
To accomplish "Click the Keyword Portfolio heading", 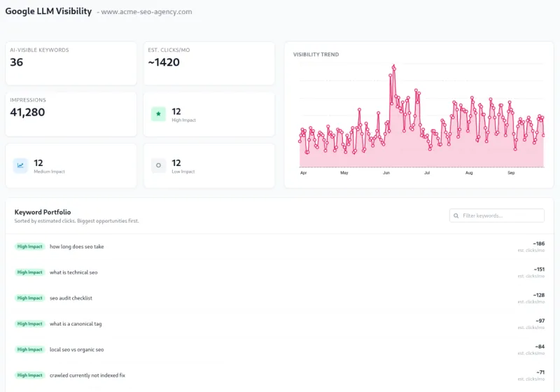I will click(x=43, y=212).
